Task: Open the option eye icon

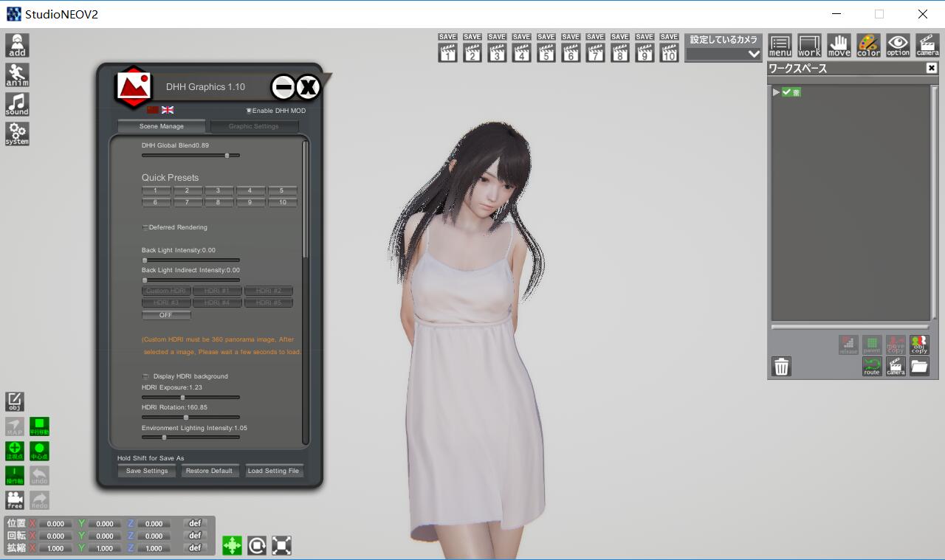Action: tap(898, 46)
